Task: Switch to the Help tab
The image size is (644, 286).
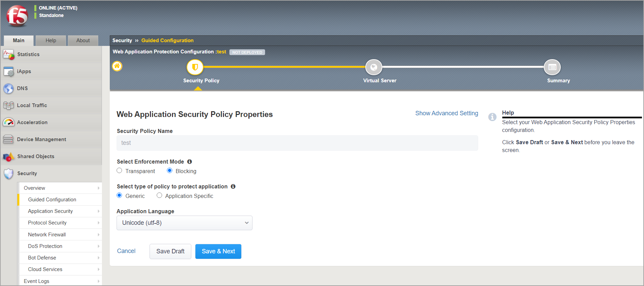Action: pyautogui.click(x=51, y=40)
